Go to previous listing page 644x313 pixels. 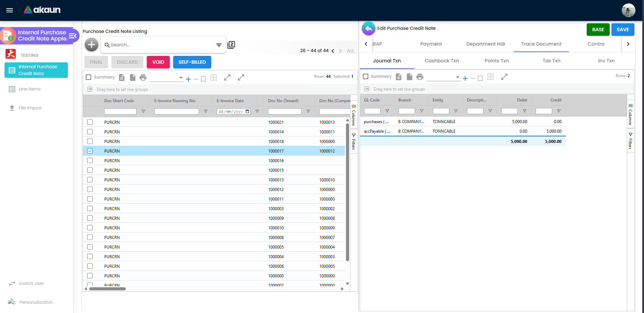(x=333, y=51)
